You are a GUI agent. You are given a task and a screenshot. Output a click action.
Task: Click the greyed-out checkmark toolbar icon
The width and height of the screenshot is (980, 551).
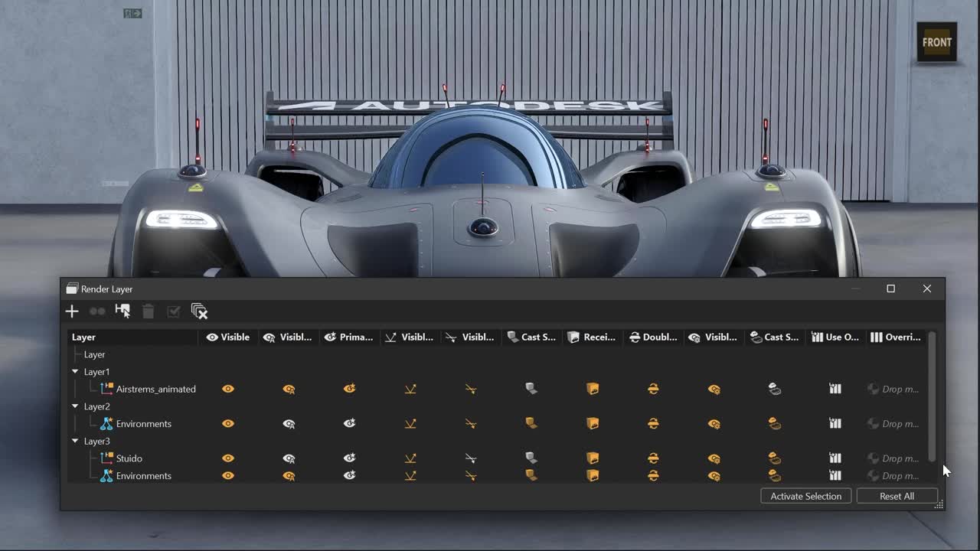(x=174, y=311)
